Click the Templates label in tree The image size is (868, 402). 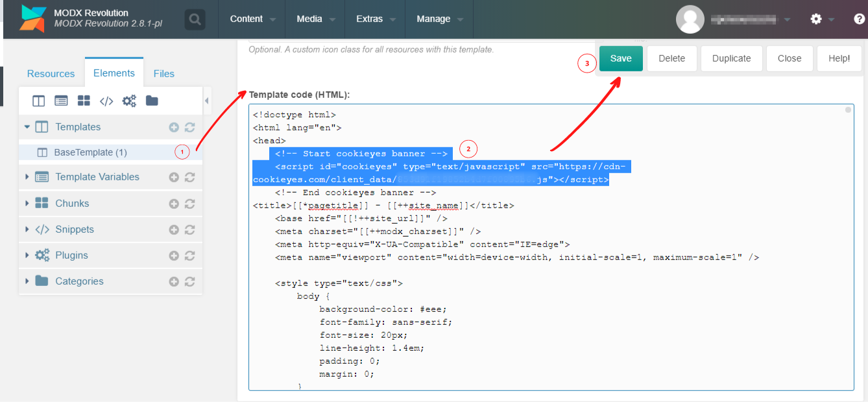[78, 127]
